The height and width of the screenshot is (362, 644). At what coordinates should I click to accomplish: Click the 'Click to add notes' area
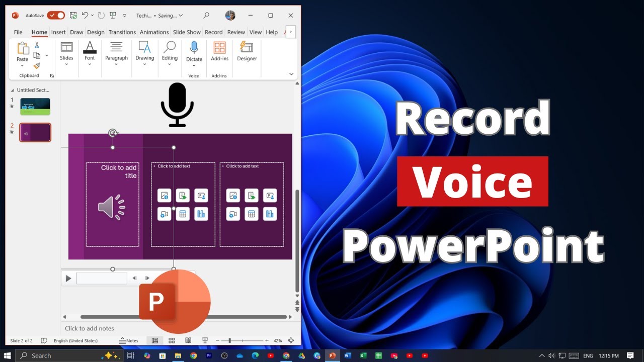(x=90, y=328)
